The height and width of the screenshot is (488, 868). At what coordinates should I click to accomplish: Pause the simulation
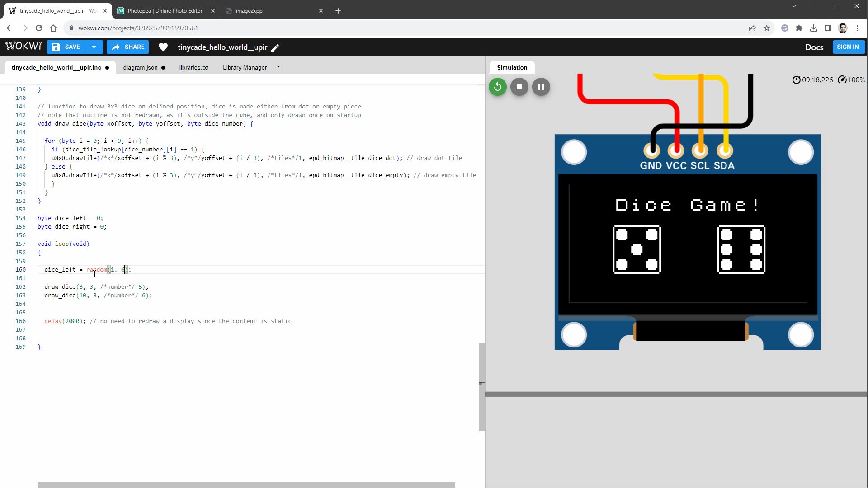click(541, 87)
